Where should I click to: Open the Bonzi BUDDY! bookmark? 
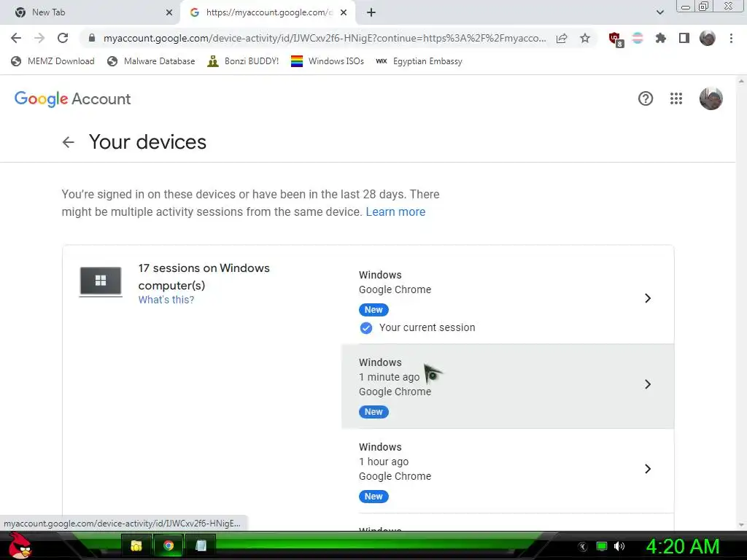click(x=243, y=61)
